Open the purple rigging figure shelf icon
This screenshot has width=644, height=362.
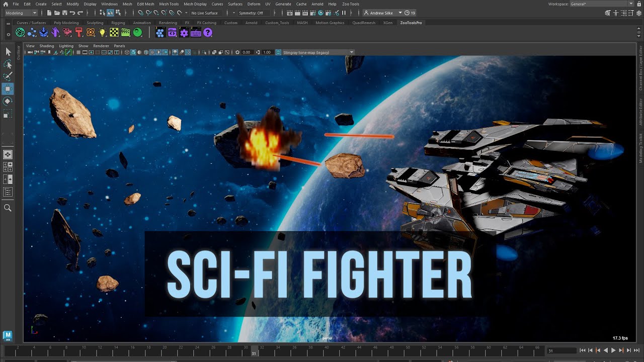(x=55, y=33)
